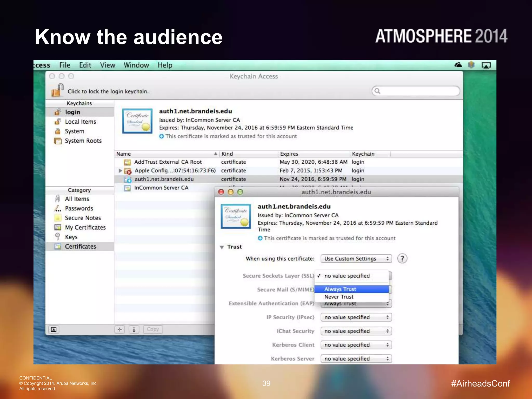The height and width of the screenshot is (399, 532).
Task: Open the Window menu
Action: click(x=136, y=65)
